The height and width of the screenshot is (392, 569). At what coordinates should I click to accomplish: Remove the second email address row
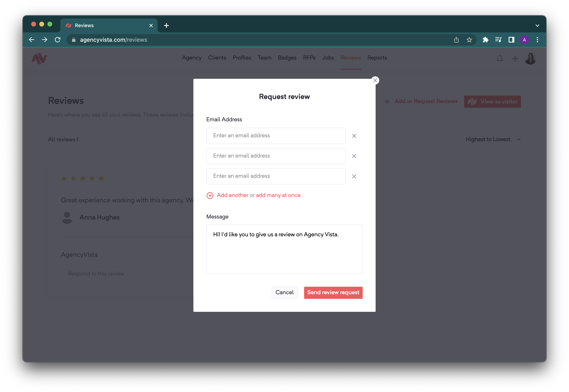[354, 156]
